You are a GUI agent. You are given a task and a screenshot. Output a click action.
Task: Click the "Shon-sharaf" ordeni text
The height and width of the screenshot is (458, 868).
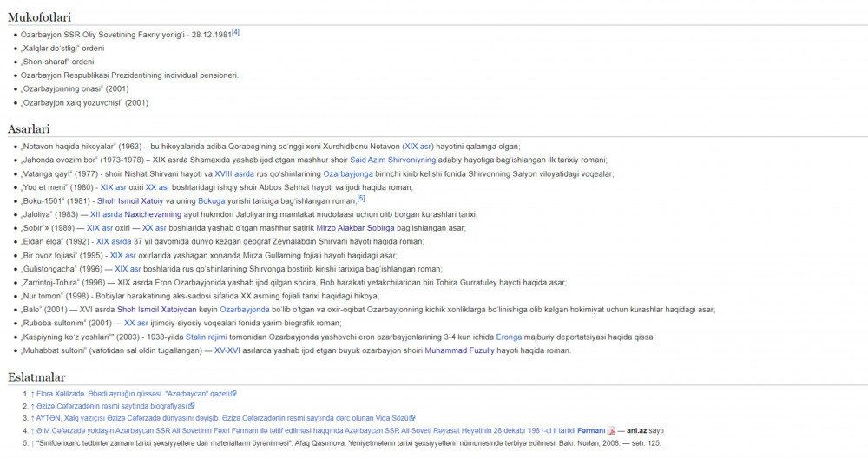click(x=57, y=62)
